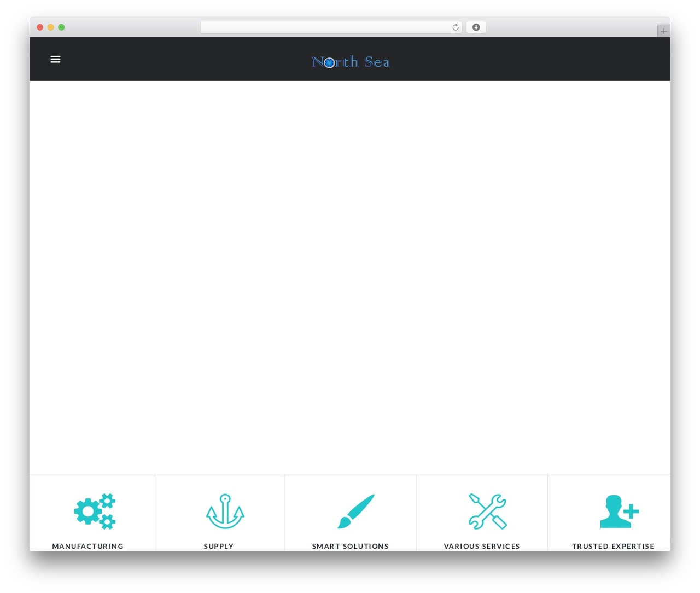Select the TRUSTED EXPERTISE label
The height and width of the screenshot is (593, 700).
[613, 546]
